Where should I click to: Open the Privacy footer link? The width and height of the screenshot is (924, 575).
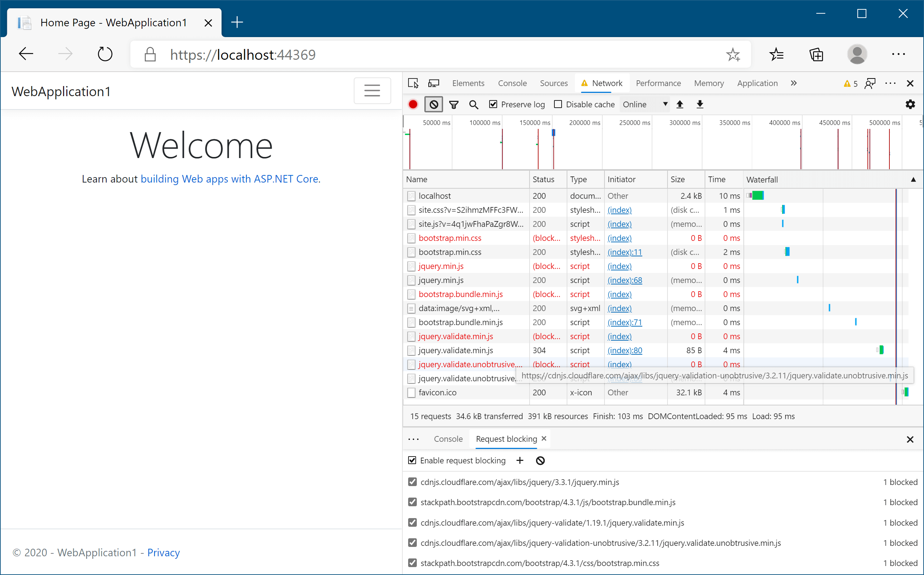pyautogui.click(x=164, y=553)
